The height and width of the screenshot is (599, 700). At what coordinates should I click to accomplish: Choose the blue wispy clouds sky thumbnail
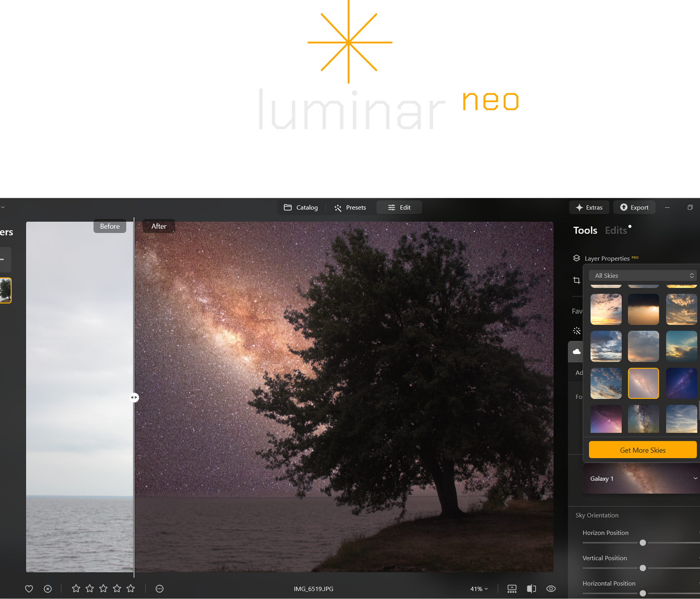coord(681,419)
